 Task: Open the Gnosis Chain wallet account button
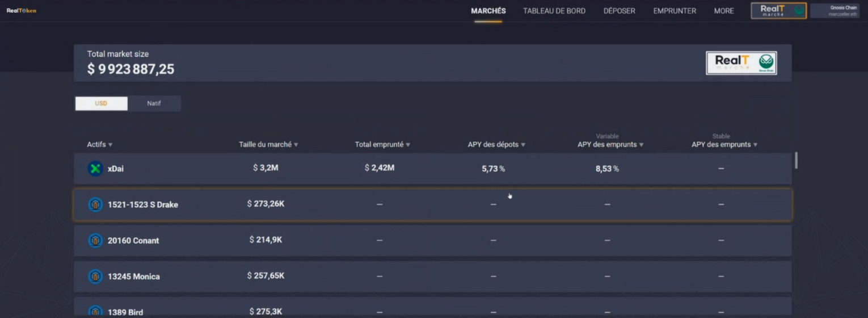[x=835, y=11]
